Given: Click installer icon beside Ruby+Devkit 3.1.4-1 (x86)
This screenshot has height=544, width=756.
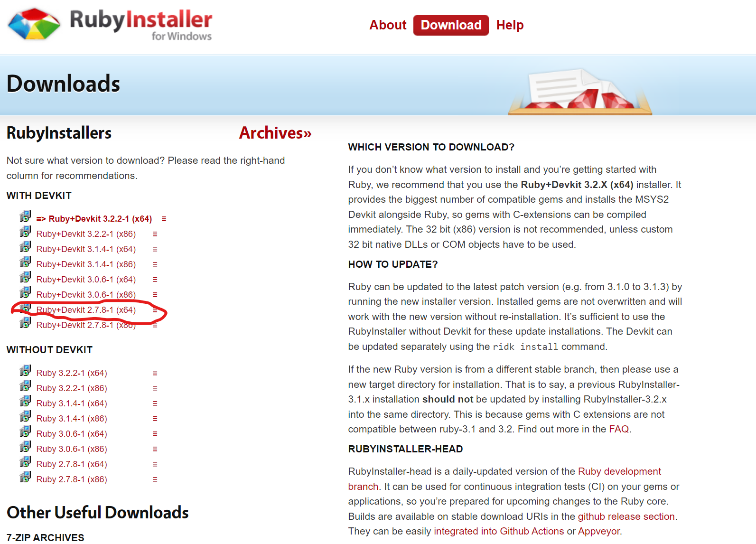Looking at the screenshot, I should click(x=25, y=263).
